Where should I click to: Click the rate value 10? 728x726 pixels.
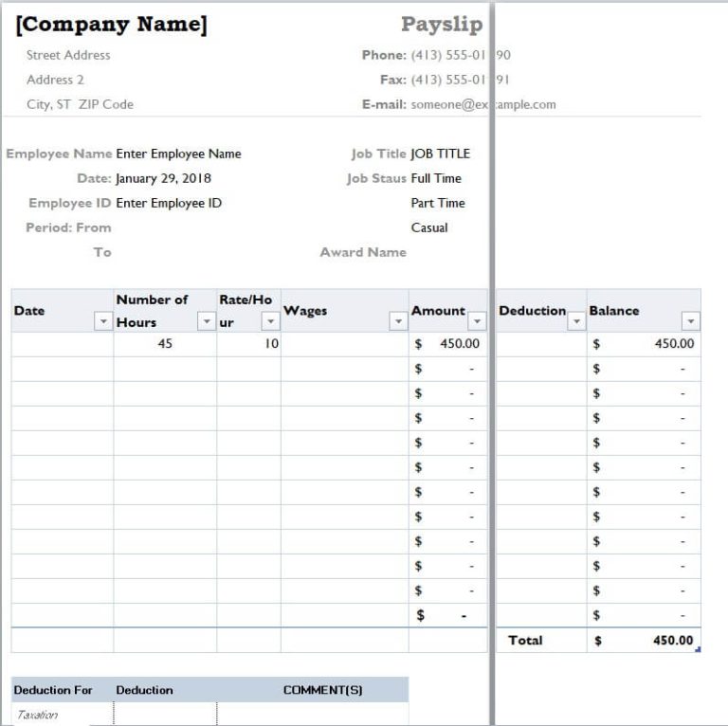click(272, 343)
